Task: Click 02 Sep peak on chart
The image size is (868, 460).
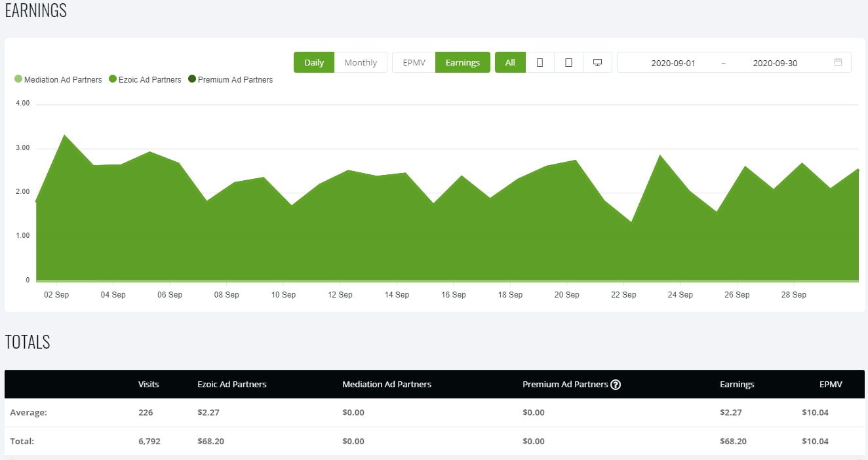Action: (64, 135)
